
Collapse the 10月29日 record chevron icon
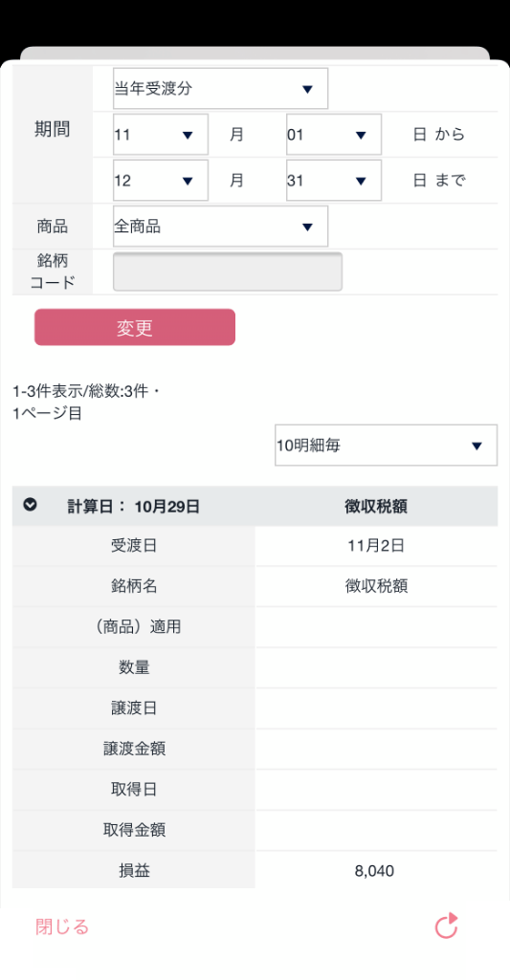pyautogui.click(x=30, y=505)
